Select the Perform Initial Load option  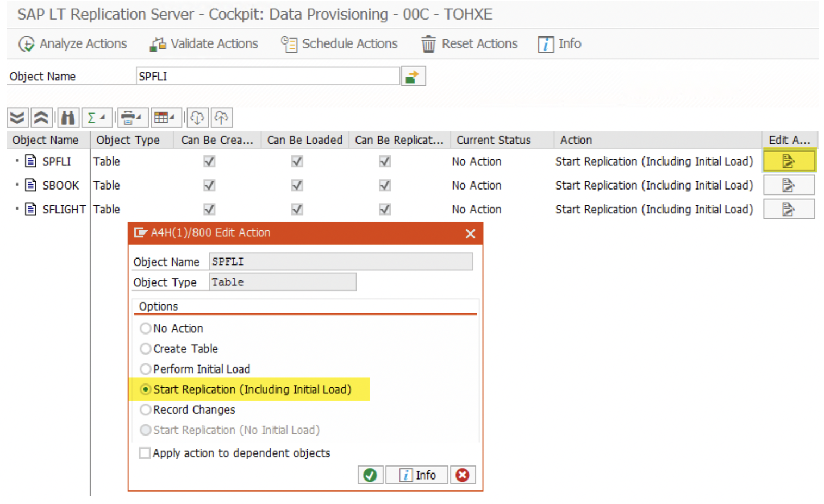pos(145,369)
